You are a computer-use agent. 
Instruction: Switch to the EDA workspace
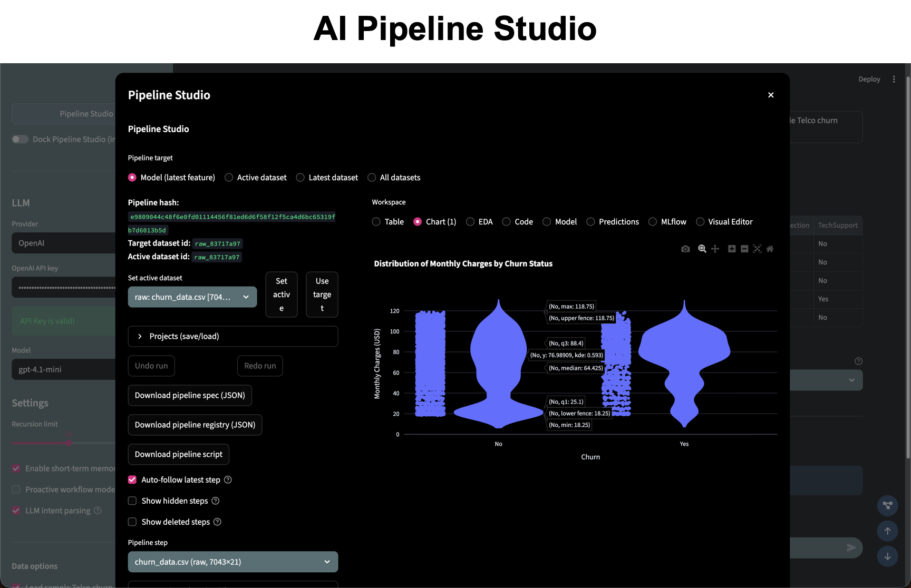tap(470, 222)
